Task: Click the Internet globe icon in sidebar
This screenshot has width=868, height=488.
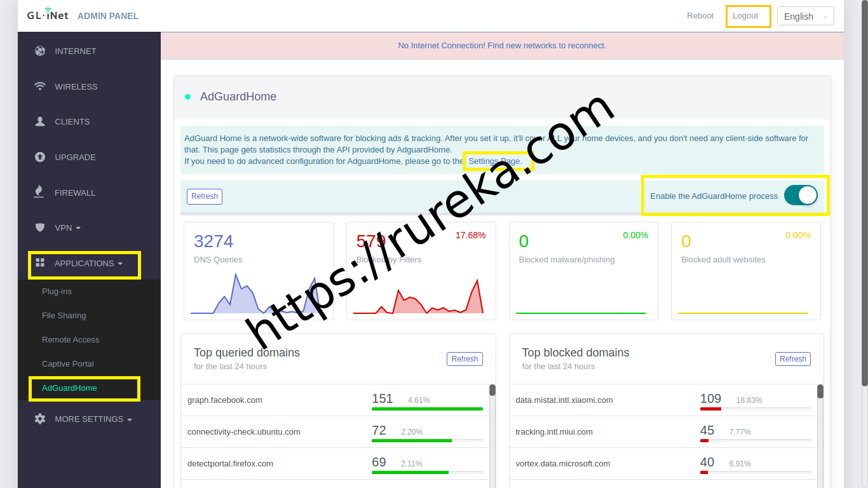Action: tap(40, 51)
